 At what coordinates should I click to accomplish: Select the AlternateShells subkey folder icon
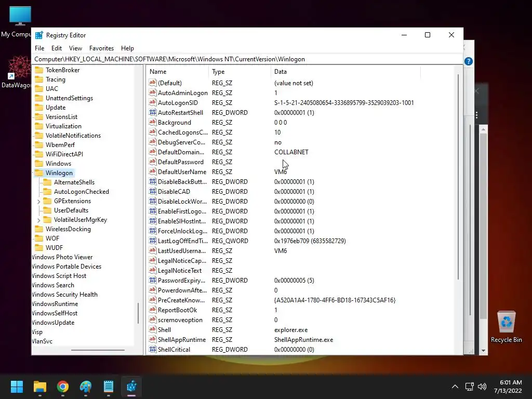tap(47, 182)
